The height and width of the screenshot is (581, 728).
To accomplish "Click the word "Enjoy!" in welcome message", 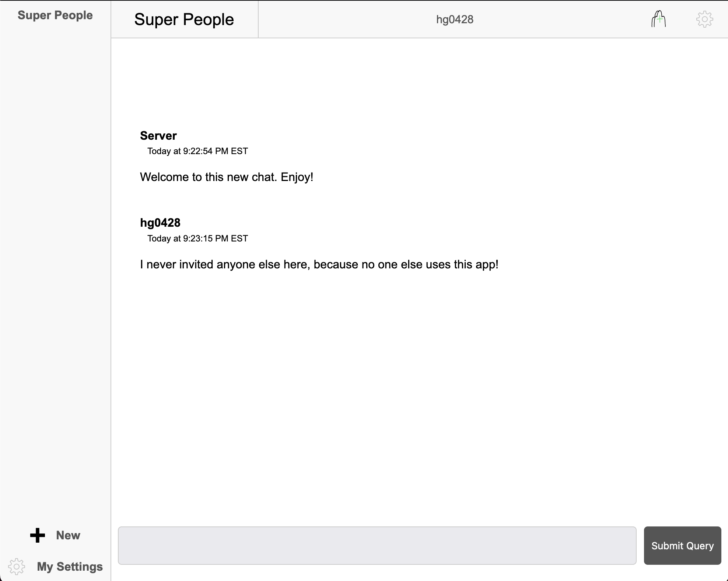I will coord(297,177).
